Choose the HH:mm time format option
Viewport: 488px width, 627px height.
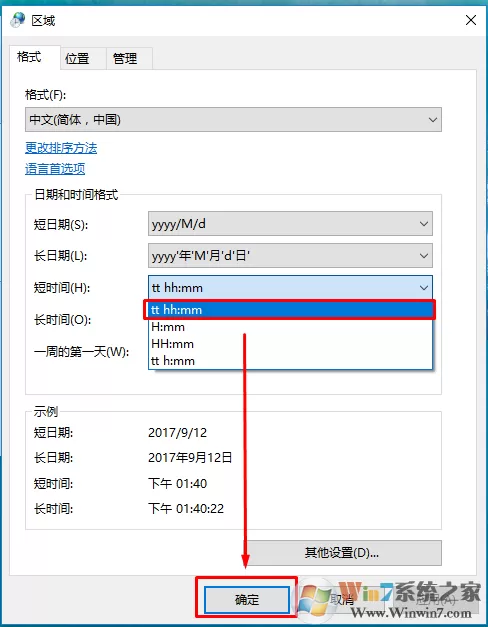point(290,344)
